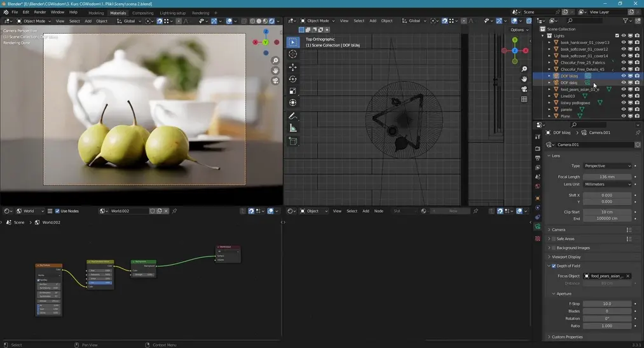Activate the Move tool in the toolbar
The width and height of the screenshot is (644, 348).
coord(292,67)
